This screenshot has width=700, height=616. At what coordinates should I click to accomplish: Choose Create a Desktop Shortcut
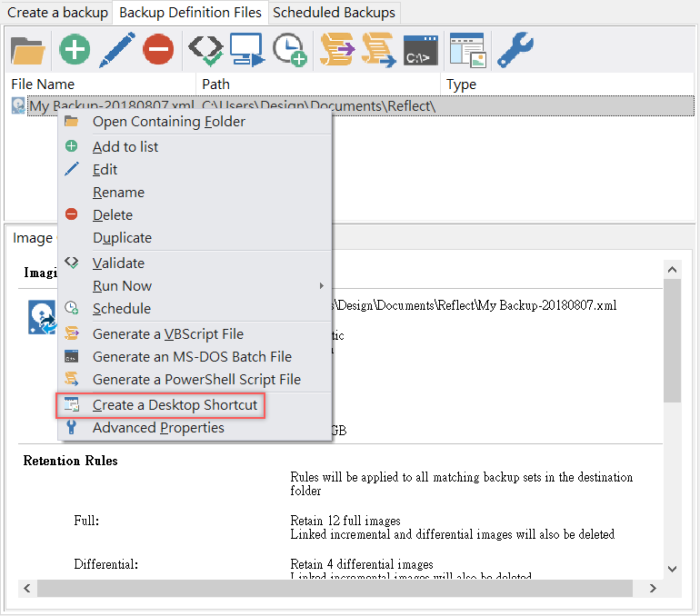point(195,405)
